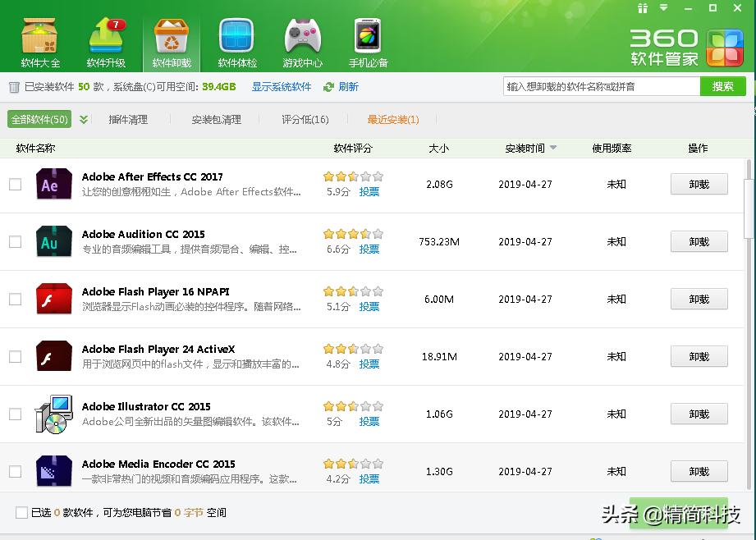756x540 pixels.
Task: Click the trash icon beside installed software count
Action: coord(14,87)
